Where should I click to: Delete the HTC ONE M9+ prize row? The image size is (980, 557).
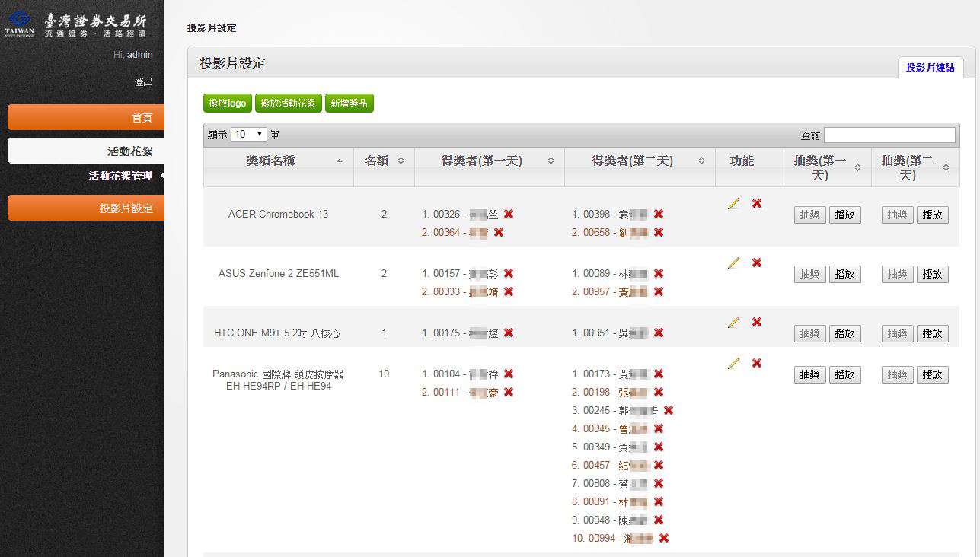pyautogui.click(x=757, y=322)
